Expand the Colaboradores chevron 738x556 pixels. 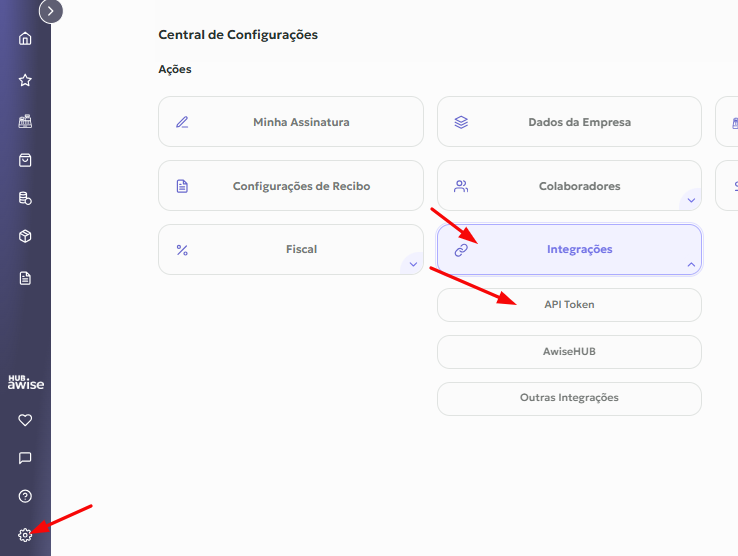click(691, 200)
